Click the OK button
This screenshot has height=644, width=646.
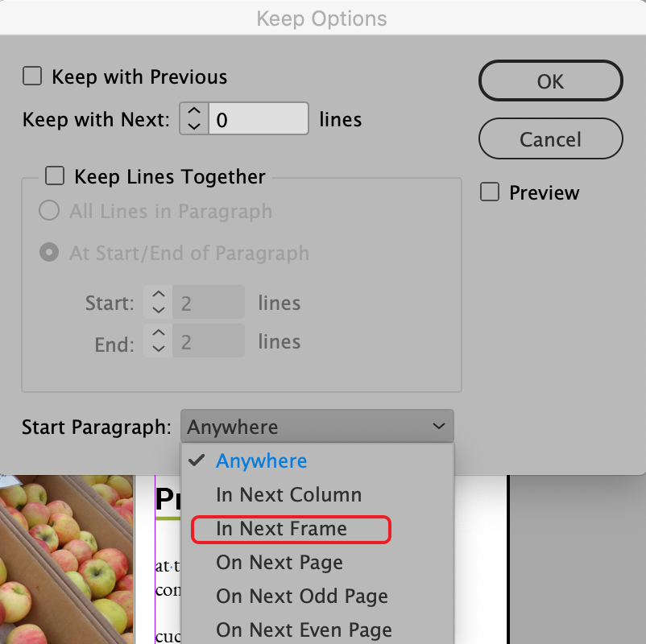550,81
